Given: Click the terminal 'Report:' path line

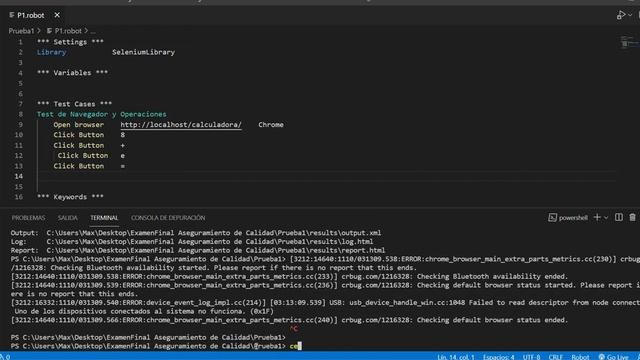Looking at the screenshot, I should 198,250.
